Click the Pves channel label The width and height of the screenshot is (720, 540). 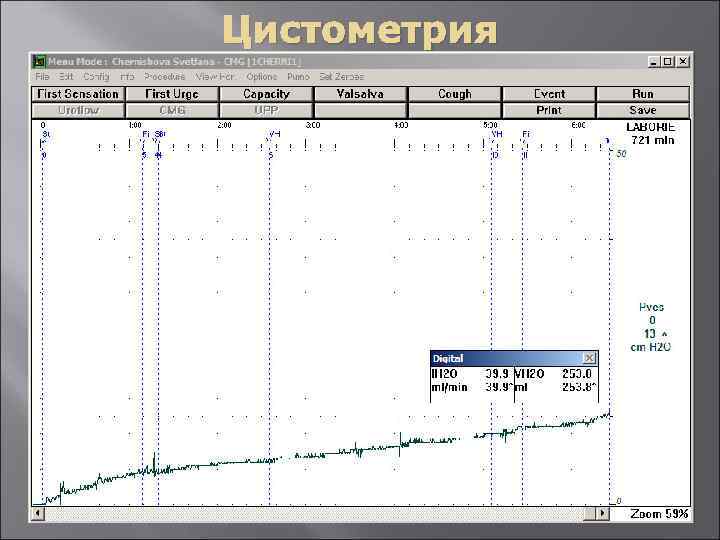point(651,307)
